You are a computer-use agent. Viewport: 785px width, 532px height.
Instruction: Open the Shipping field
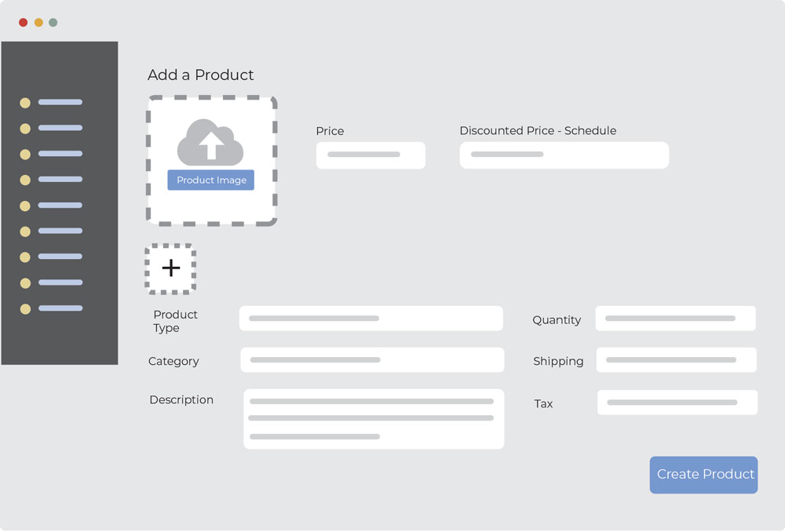pos(676,360)
